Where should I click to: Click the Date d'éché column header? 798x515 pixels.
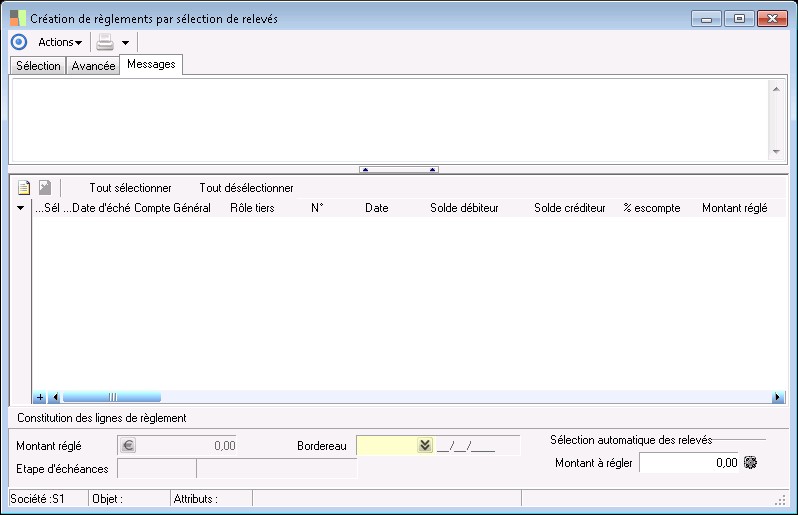97,208
